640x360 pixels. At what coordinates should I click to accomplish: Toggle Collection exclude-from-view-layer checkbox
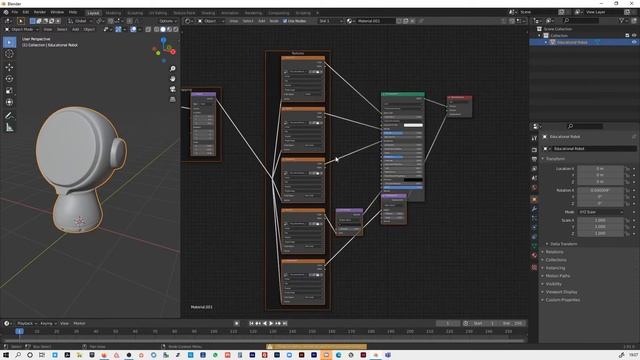point(627,36)
